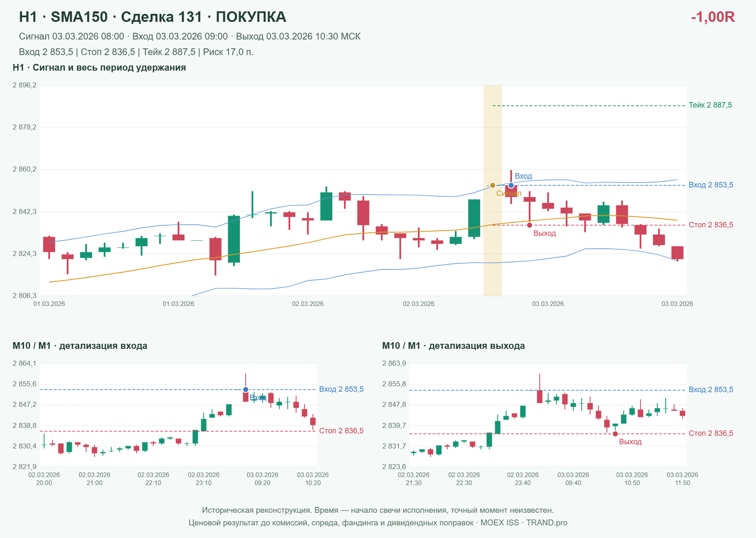Click the heading 'M10 / M1 · детализация входа'
Screen dimensions: 756x538
point(80,346)
